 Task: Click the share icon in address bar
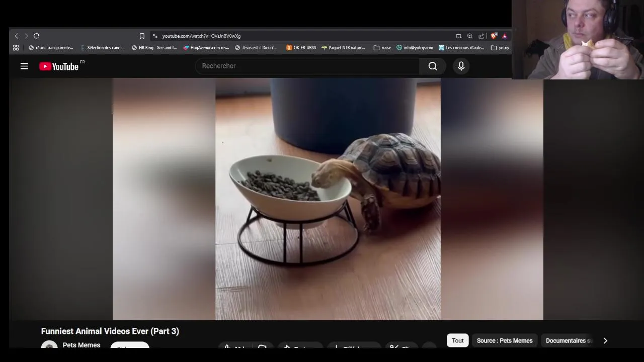click(x=481, y=36)
